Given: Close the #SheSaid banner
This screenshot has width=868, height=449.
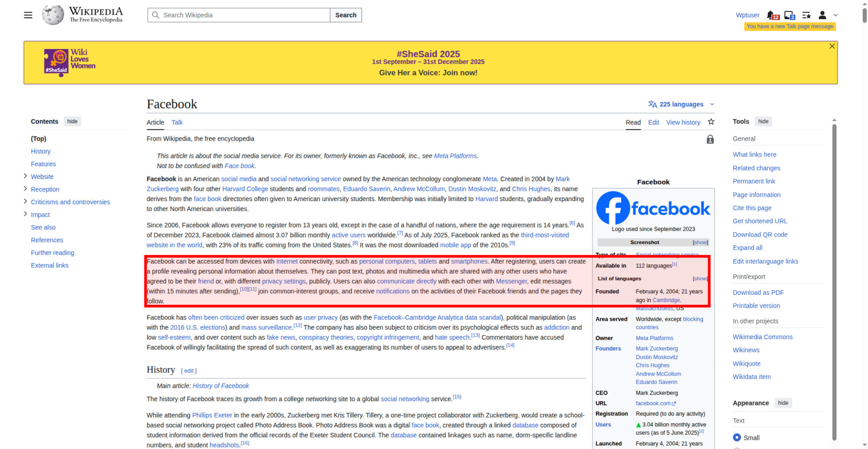Looking at the screenshot, I should point(832,46).
